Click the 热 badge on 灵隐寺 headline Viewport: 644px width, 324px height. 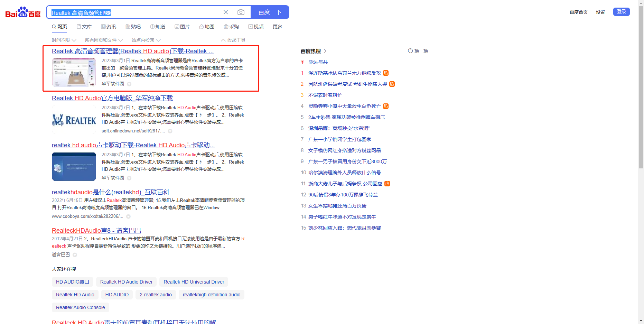[x=386, y=106]
